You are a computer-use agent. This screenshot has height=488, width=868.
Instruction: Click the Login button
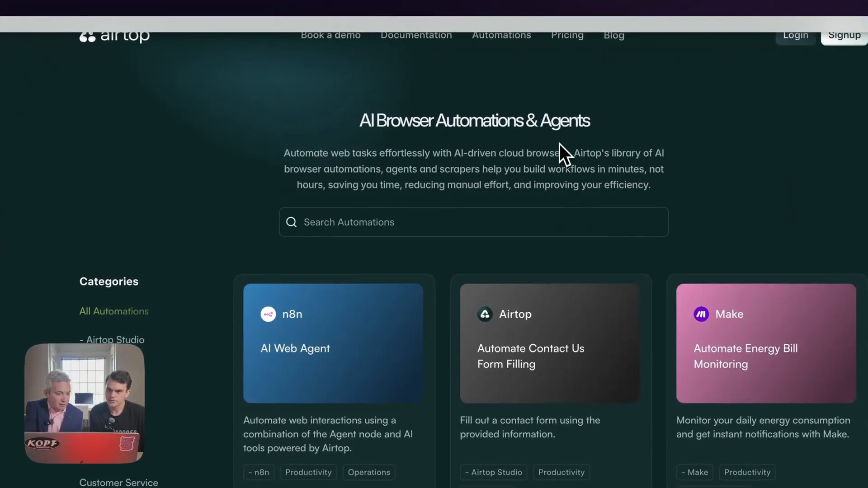pyautogui.click(x=796, y=37)
